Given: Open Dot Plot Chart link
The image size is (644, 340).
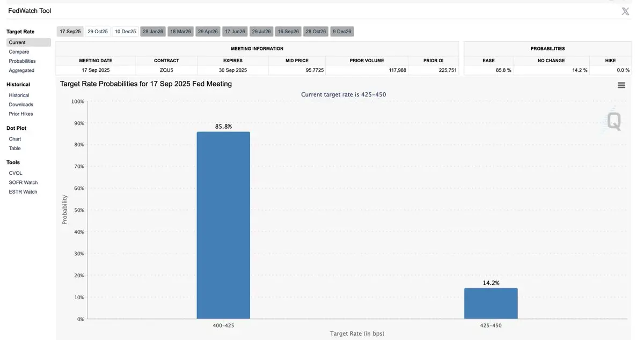Looking at the screenshot, I should point(15,139).
